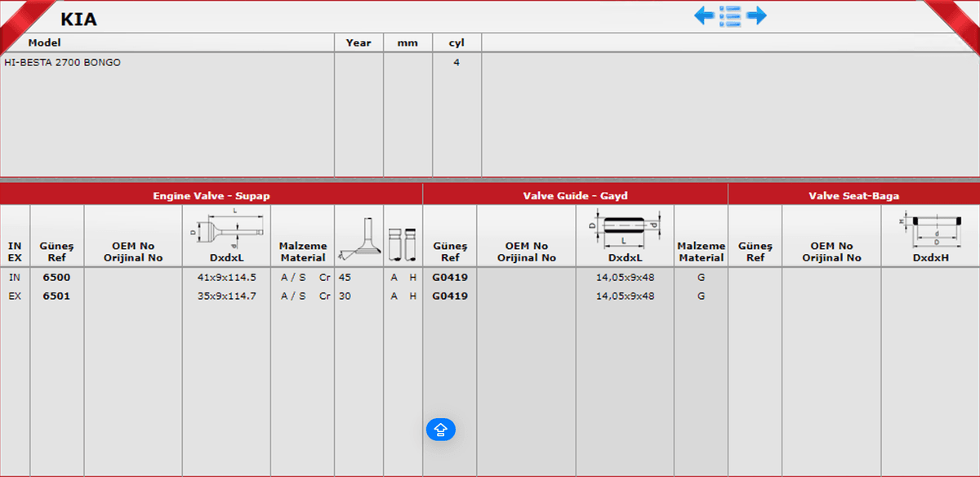Click the DxdxH header label

[930, 257]
